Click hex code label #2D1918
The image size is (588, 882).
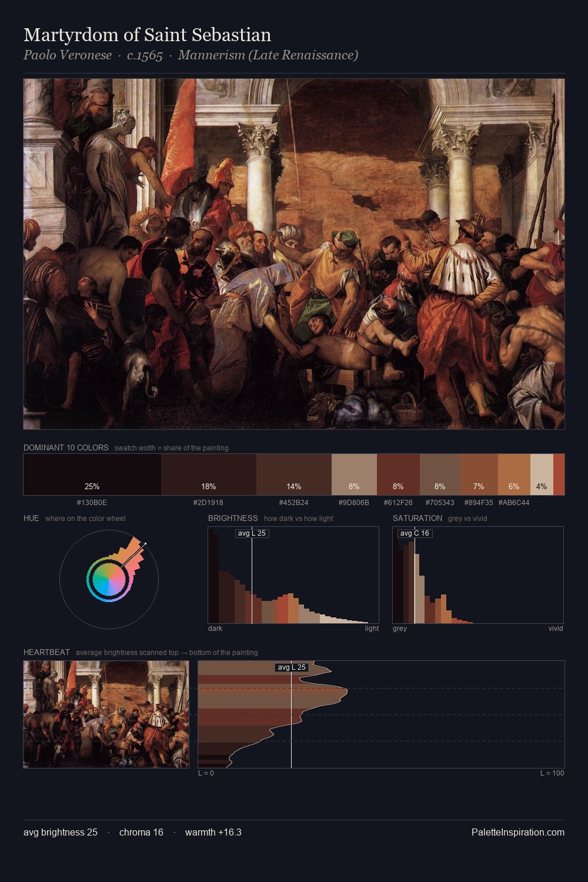click(x=209, y=503)
